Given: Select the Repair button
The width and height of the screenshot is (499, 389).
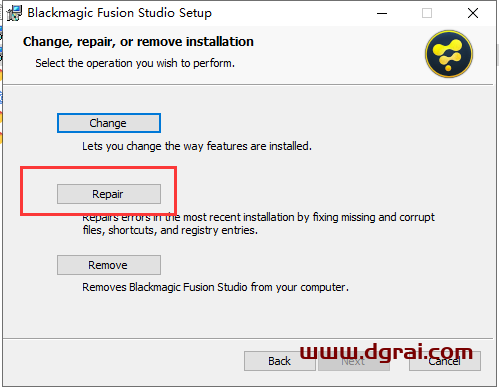Looking at the screenshot, I should 109,194.
